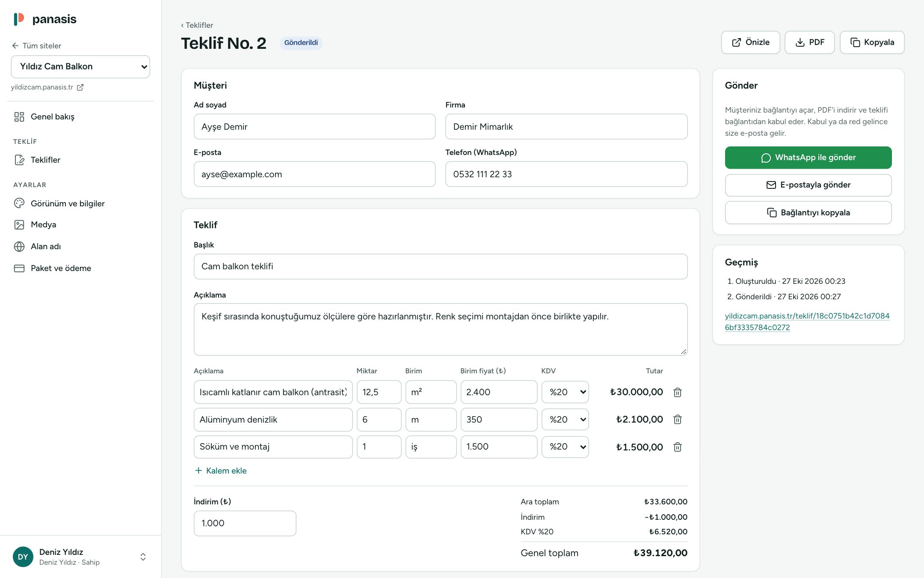Remove the Söküm ve montaj row
Viewport: 924px width, 578px height.
pos(677,447)
